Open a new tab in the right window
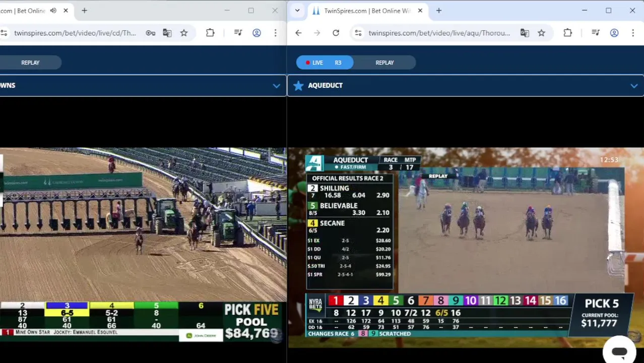 [438, 11]
